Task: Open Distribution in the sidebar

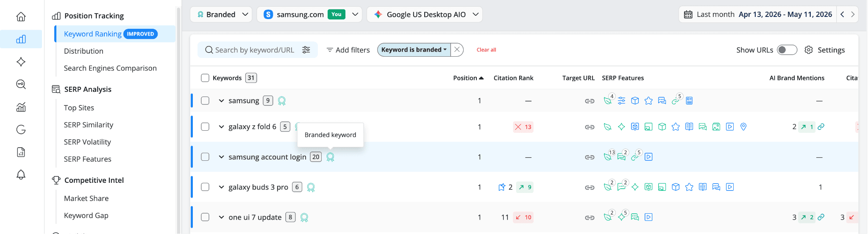Action: point(83,51)
